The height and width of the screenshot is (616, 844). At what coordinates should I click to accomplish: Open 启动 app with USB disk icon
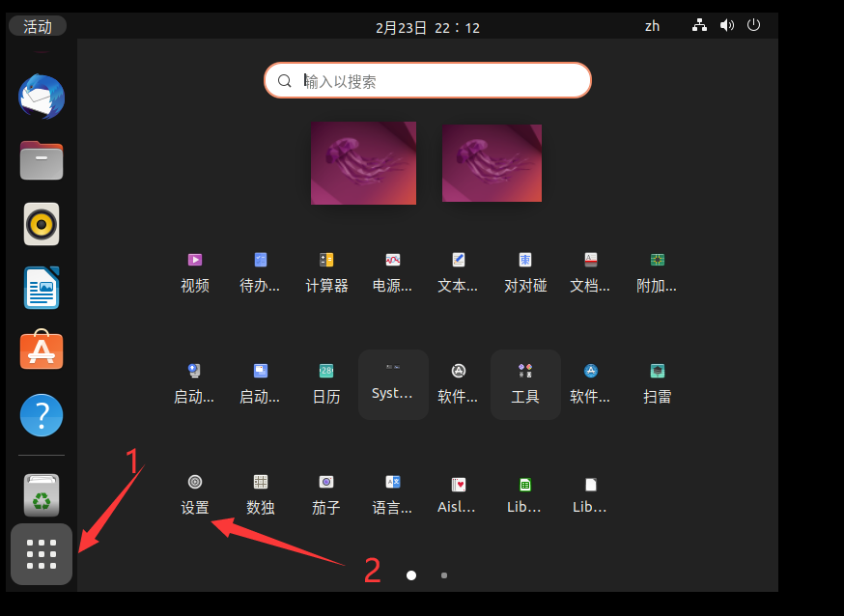(194, 384)
